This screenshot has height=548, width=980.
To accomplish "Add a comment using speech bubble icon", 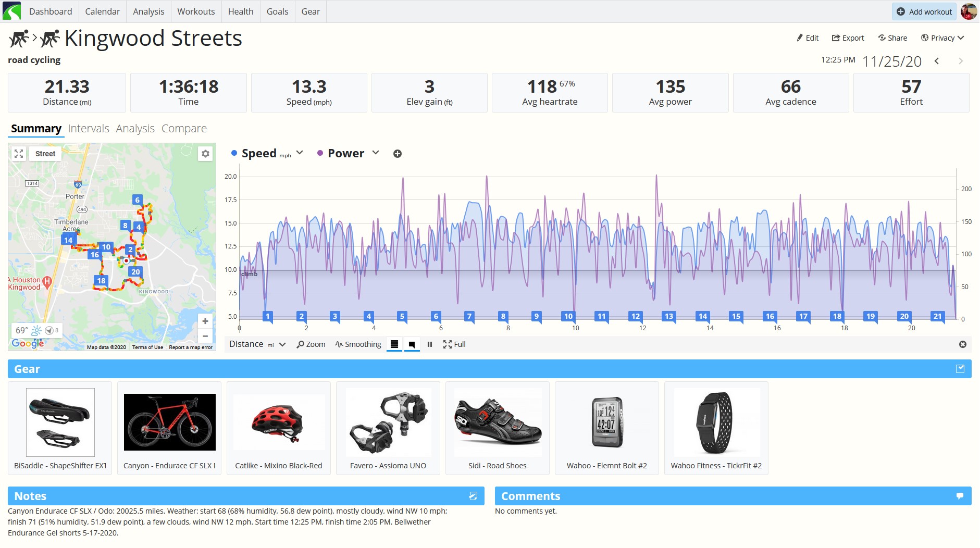I will point(960,496).
